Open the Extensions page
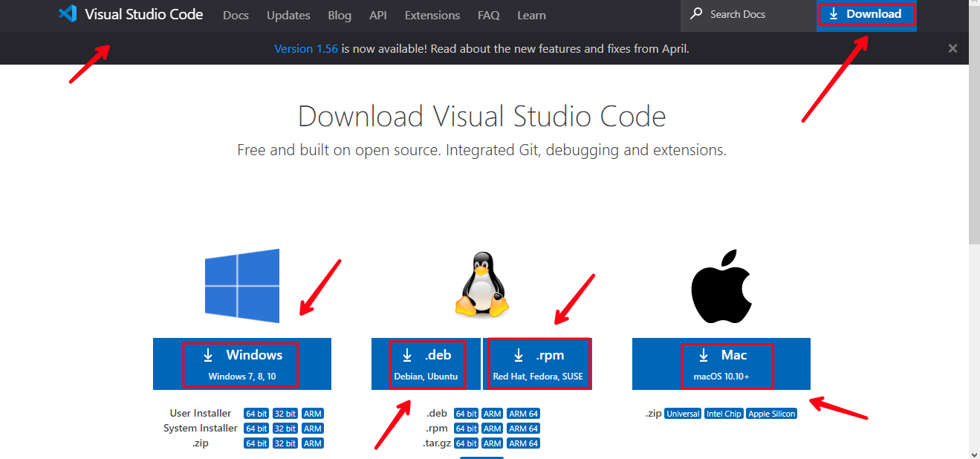980x459 pixels. coord(432,15)
